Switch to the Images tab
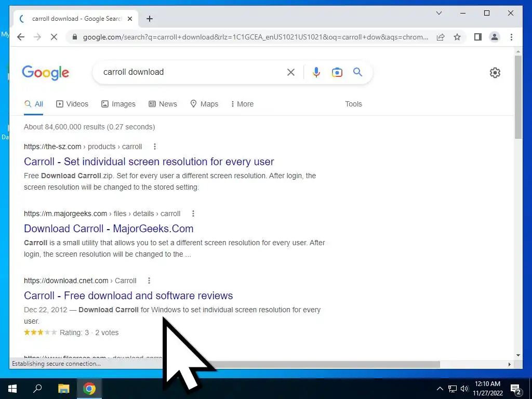 [x=118, y=104]
